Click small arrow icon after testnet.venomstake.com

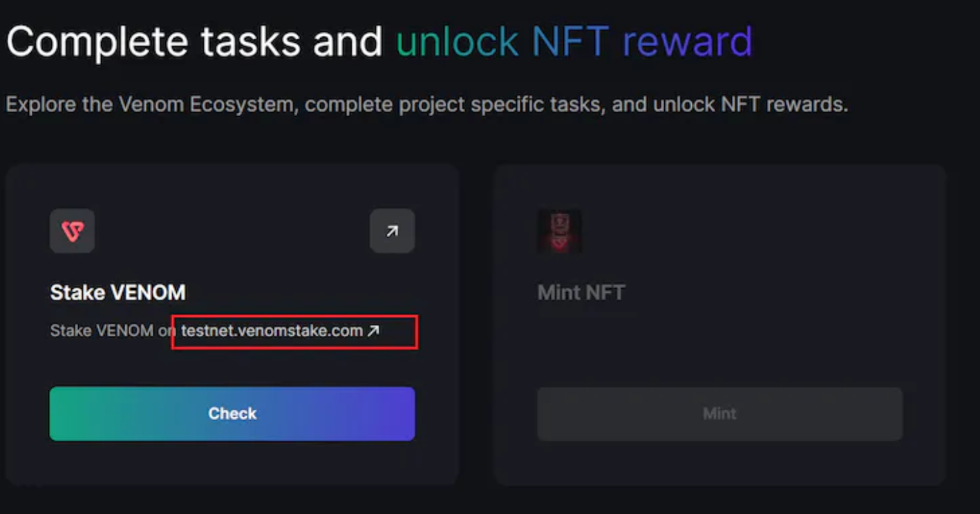click(373, 331)
